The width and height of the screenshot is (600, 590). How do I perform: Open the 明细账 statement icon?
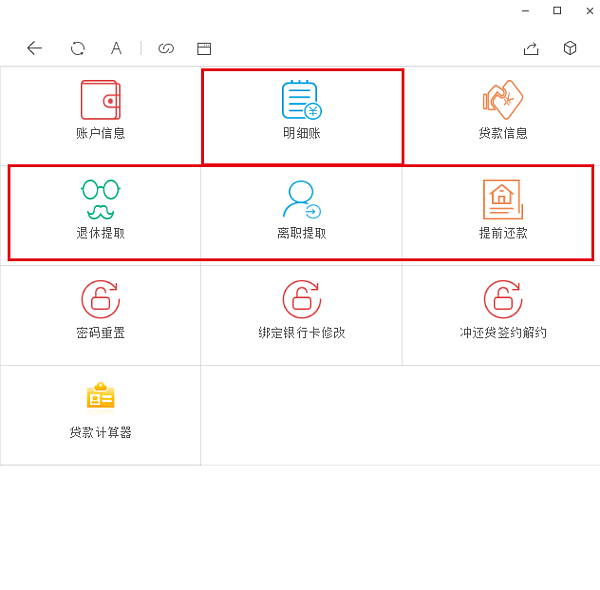[301, 100]
